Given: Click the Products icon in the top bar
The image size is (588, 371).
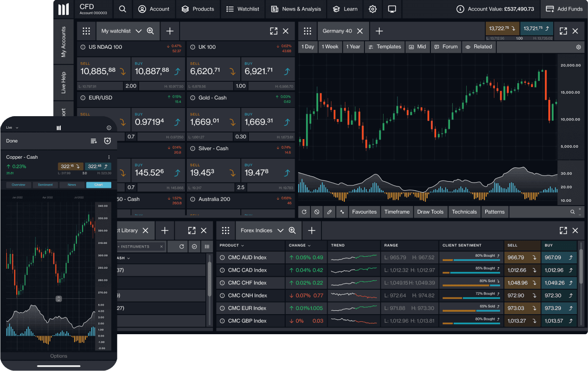Looking at the screenshot, I should pos(185,9).
